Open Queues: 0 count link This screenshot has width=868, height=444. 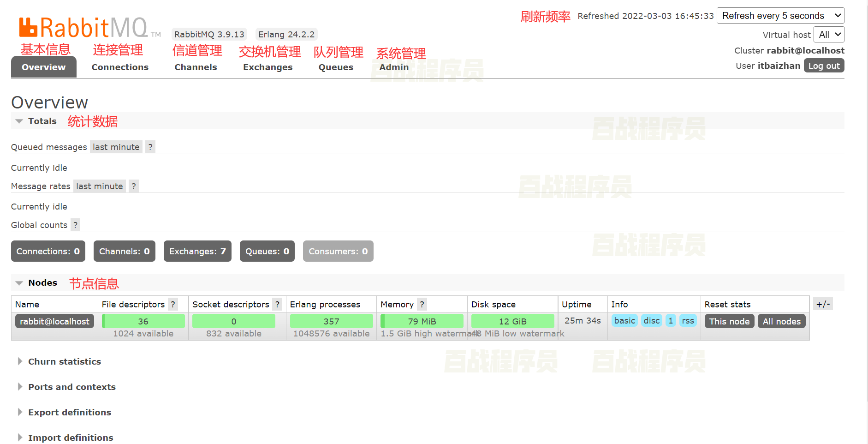(x=267, y=251)
